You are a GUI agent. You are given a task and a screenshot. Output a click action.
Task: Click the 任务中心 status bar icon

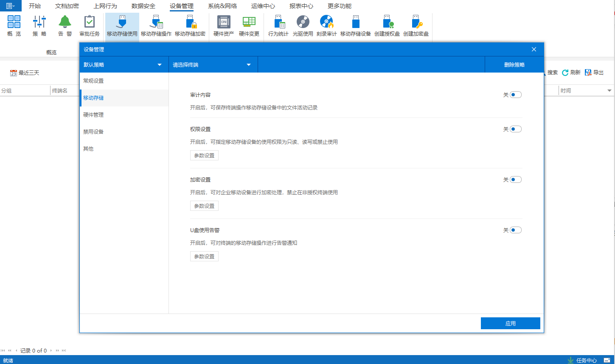click(x=570, y=360)
